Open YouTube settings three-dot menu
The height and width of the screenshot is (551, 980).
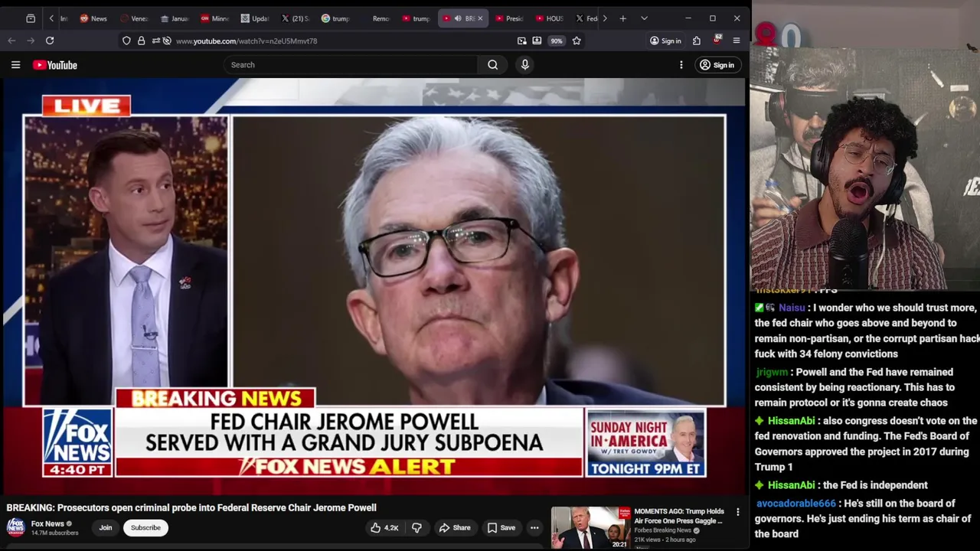pos(681,65)
